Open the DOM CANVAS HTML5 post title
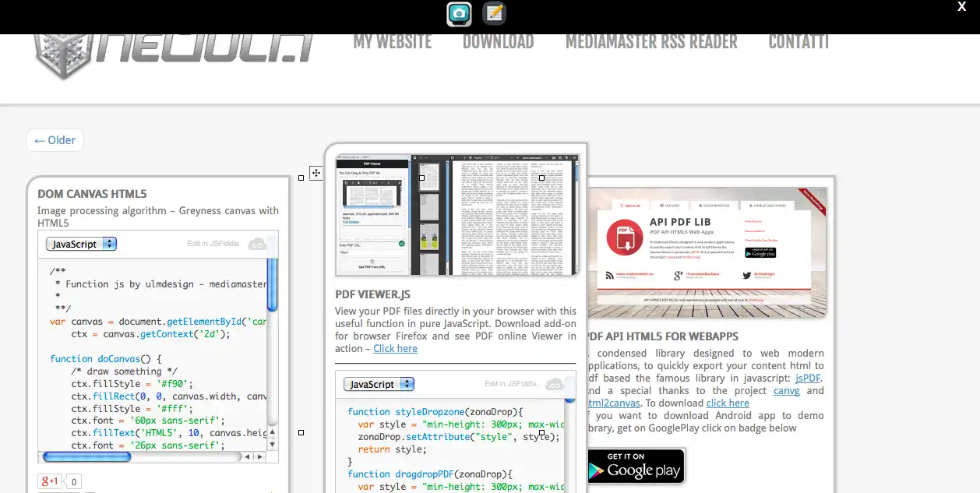980x493 pixels. click(92, 194)
